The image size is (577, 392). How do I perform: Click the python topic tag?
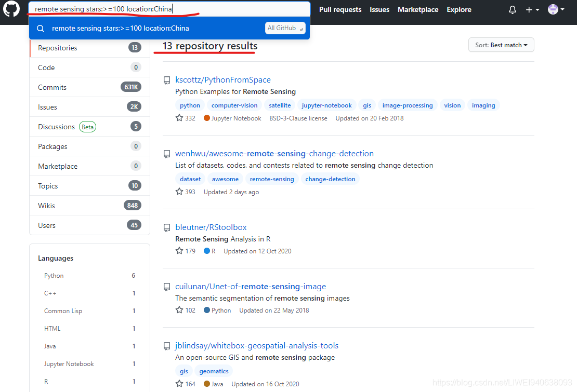(190, 105)
